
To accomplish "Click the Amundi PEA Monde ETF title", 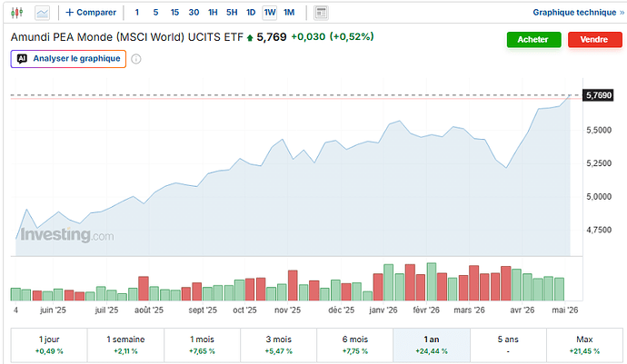I will click(126, 37).
